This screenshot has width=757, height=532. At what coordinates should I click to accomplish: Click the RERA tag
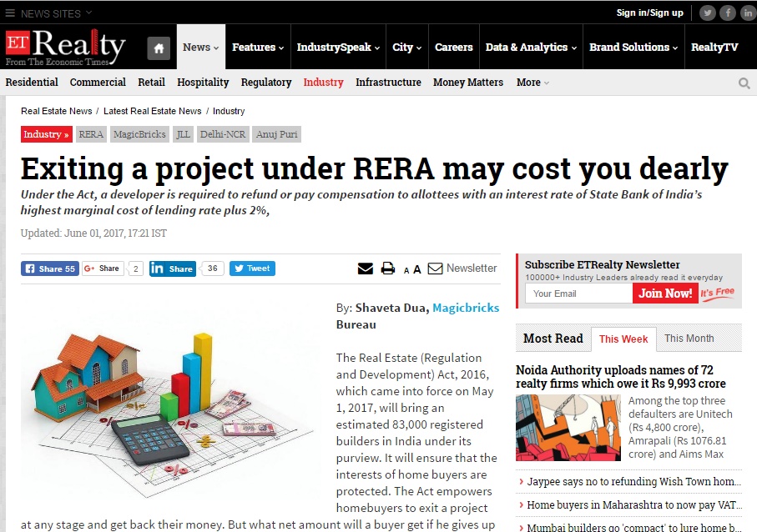91,134
